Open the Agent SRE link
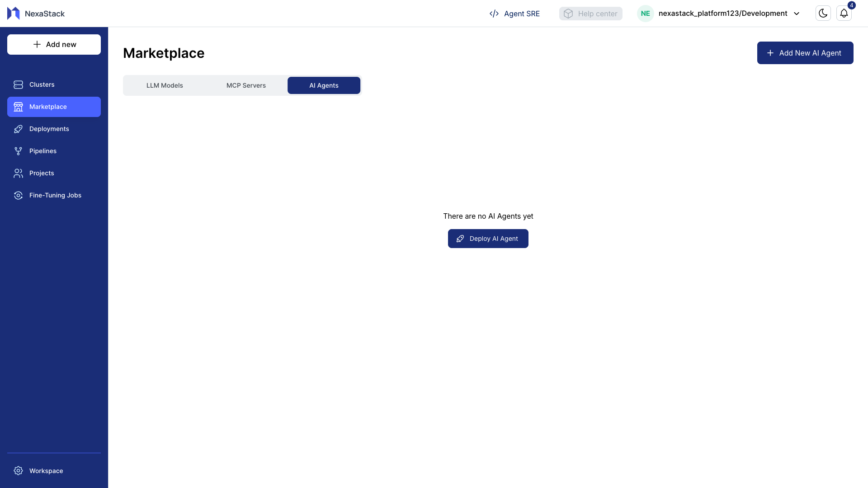This screenshot has height=488, width=868. pyautogui.click(x=514, y=14)
